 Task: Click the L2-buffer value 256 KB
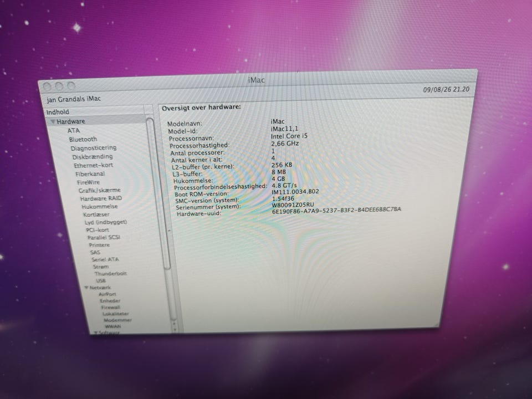click(x=282, y=165)
